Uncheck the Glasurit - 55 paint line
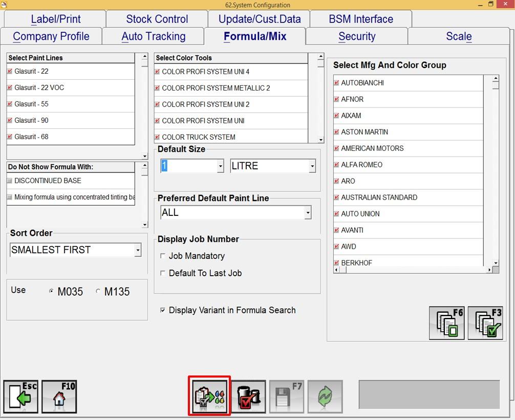This screenshot has height=420, width=515. (10, 104)
